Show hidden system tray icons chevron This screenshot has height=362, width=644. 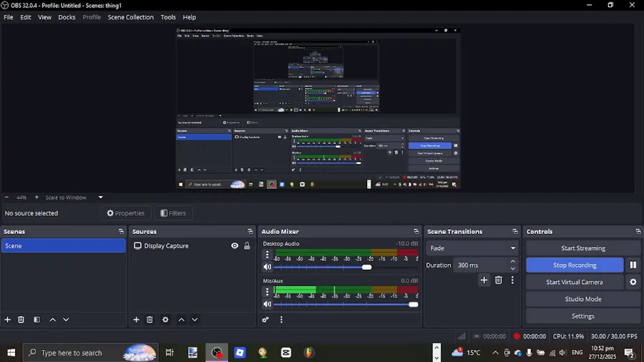(x=495, y=353)
